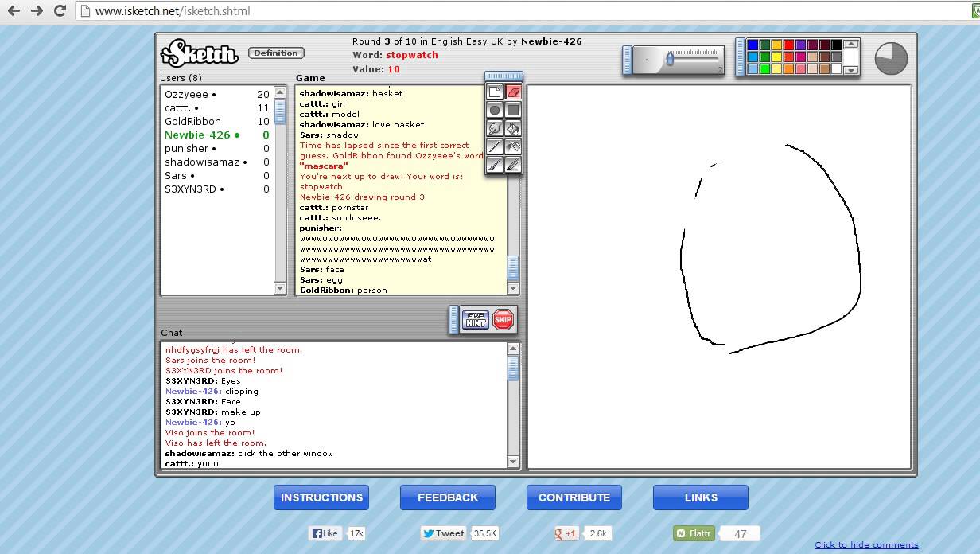Click Chat panel scroll down arrow
The width and height of the screenshot is (980, 554).
513,462
